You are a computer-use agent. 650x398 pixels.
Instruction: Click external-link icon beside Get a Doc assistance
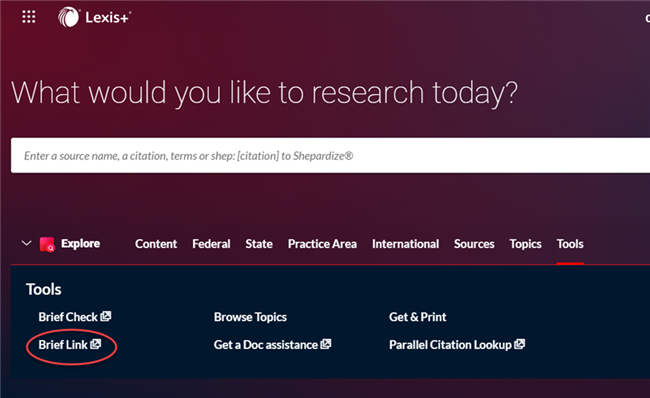point(326,344)
